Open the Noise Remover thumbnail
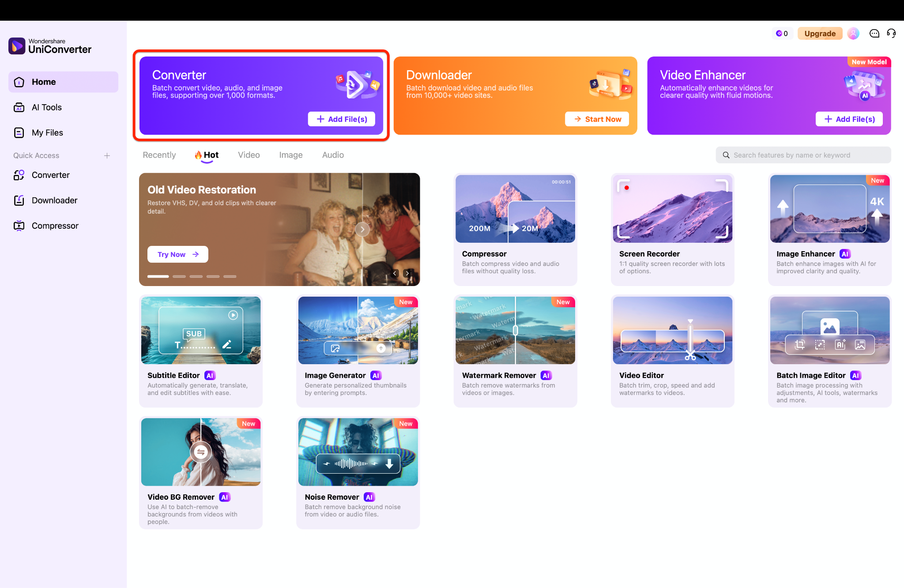 358,452
